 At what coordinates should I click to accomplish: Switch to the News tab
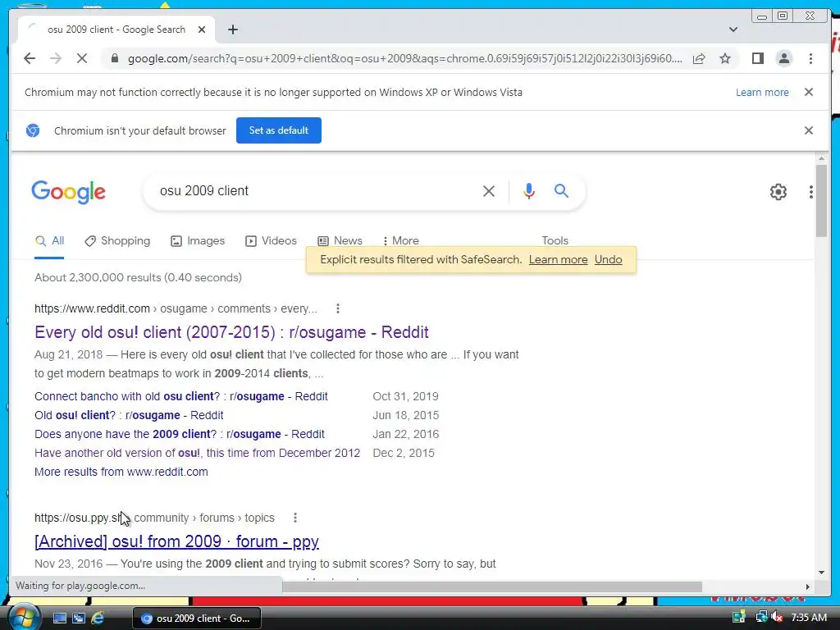click(x=340, y=241)
